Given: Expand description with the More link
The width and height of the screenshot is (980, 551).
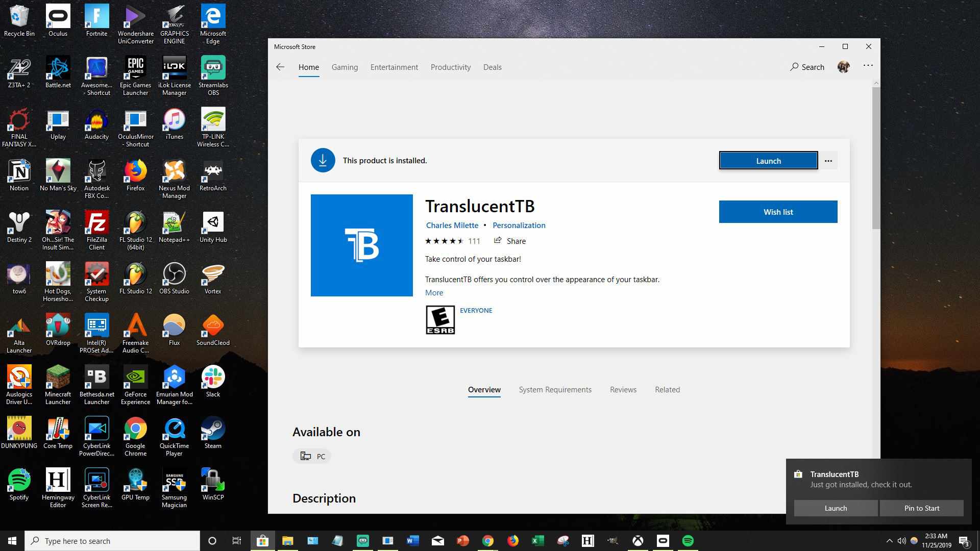Looking at the screenshot, I should pyautogui.click(x=434, y=292).
